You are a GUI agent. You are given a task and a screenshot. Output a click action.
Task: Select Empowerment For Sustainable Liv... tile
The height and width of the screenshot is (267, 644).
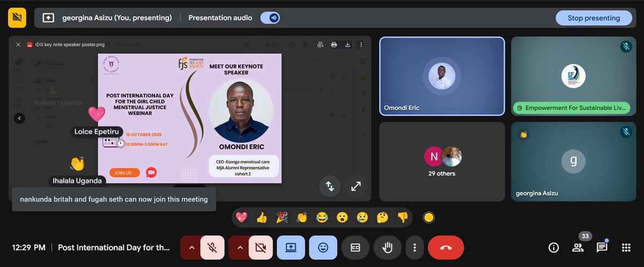click(x=573, y=76)
